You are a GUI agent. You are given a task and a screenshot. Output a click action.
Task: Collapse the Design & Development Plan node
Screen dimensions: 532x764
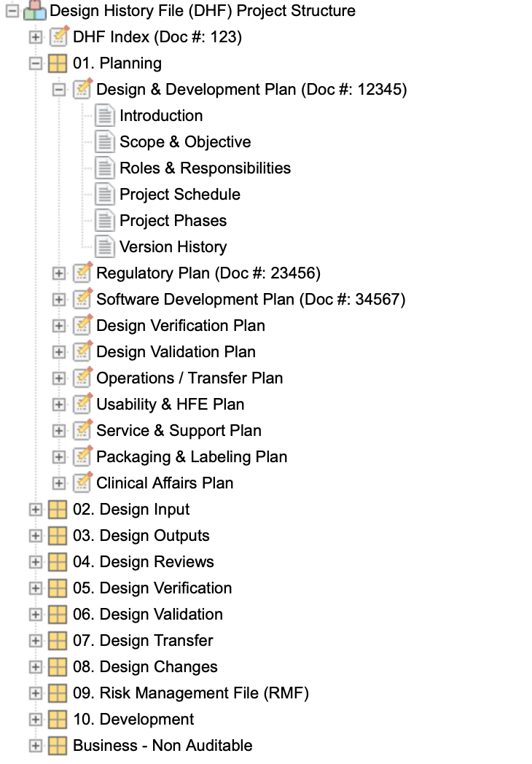59,90
